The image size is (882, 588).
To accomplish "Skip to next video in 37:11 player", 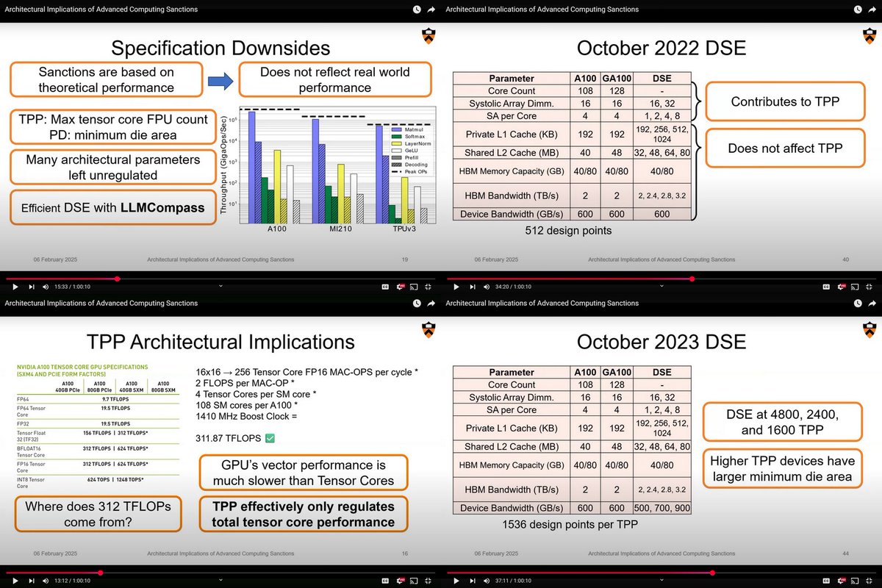I will (473, 581).
